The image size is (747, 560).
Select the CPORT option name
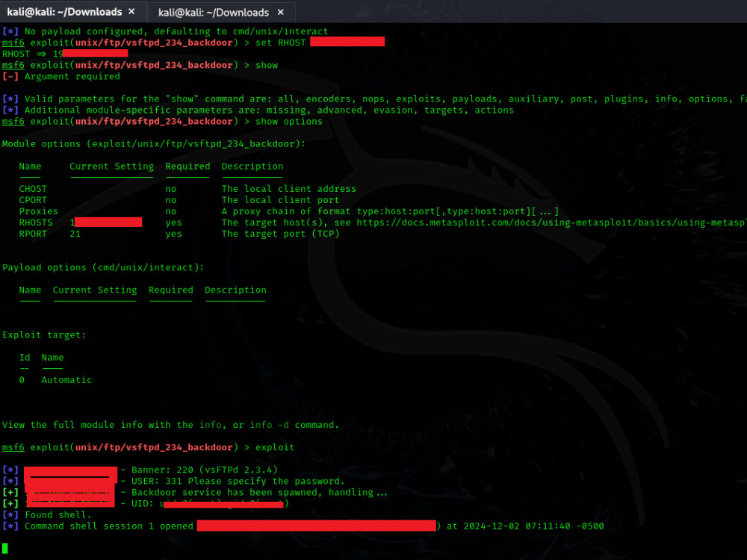pyautogui.click(x=33, y=200)
